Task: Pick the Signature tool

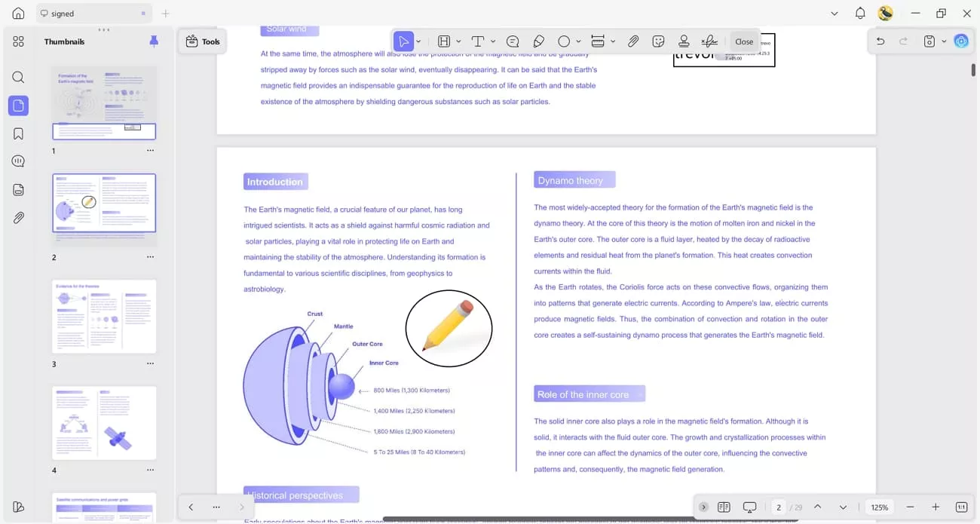Action: pyautogui.click(x=709, y=41)
